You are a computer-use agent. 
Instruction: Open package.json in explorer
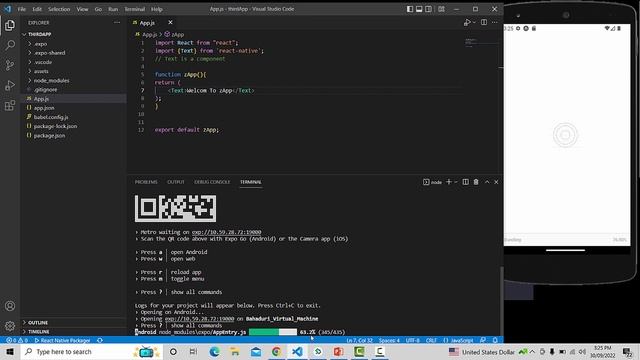[x=73, y=136]
